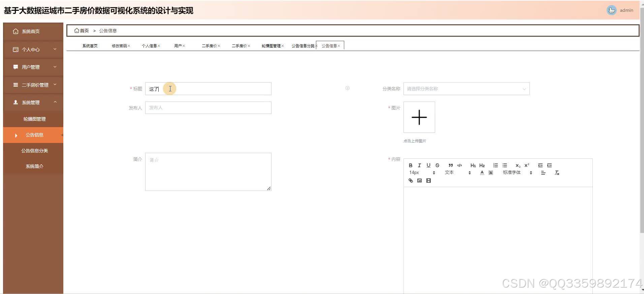Close the 用户 tab
The height and width of the screenshot is (294, 644).
184,46
